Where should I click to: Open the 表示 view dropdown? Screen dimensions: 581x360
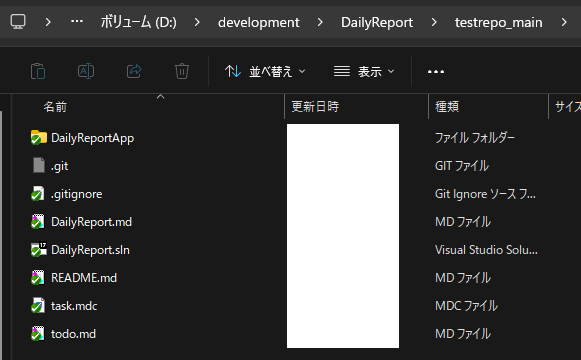(364, 71)
